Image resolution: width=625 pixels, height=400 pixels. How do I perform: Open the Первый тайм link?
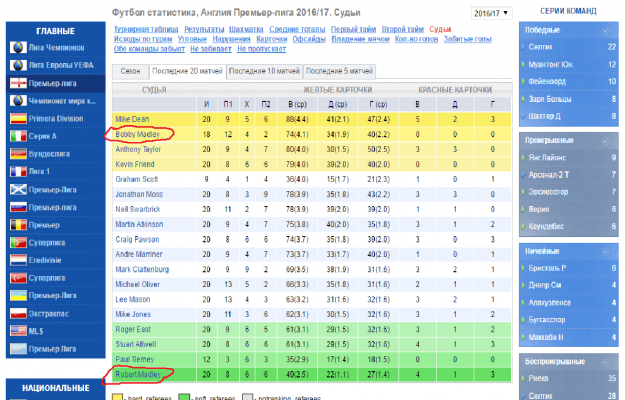point(354,29)
